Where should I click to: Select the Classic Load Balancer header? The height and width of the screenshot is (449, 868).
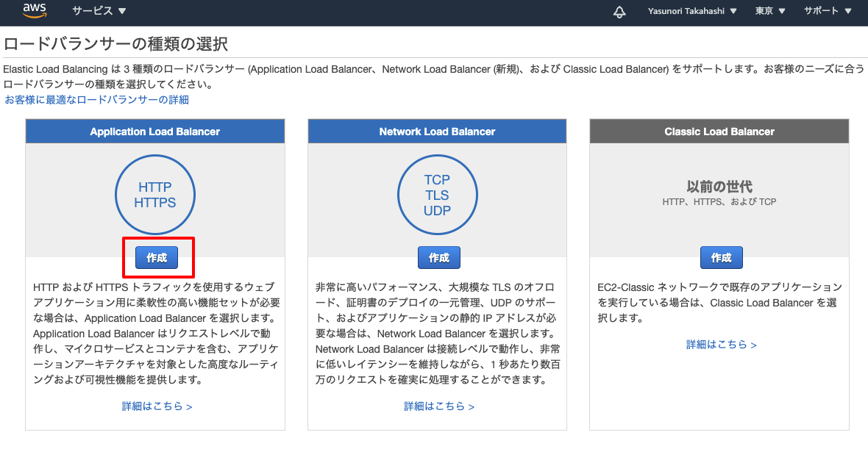(x=719, y=132)
